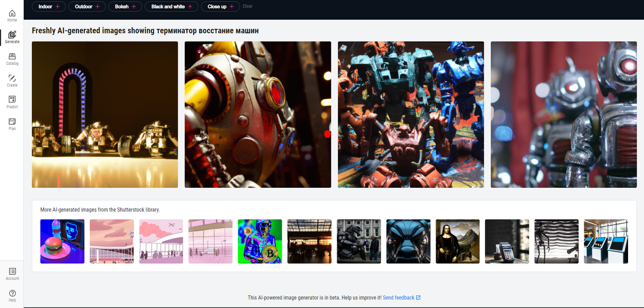Open the Plan sidebar icon
The image size is (644, 308).
12,124
